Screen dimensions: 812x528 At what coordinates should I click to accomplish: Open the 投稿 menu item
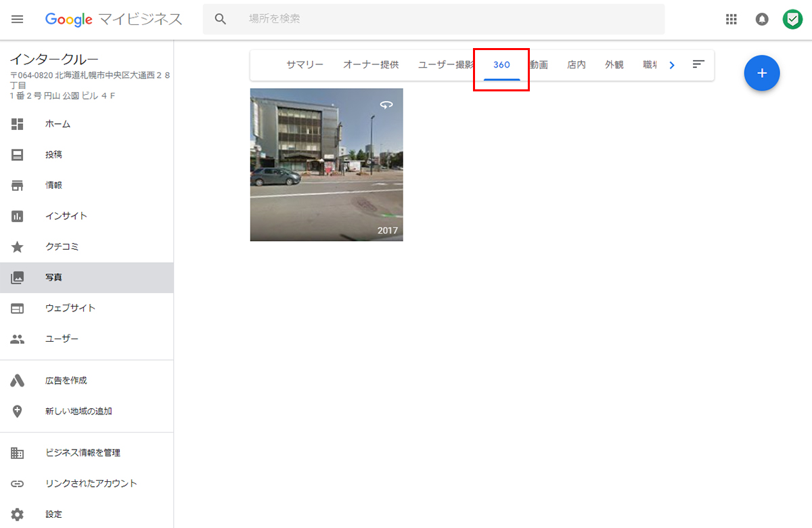[87, 154]
